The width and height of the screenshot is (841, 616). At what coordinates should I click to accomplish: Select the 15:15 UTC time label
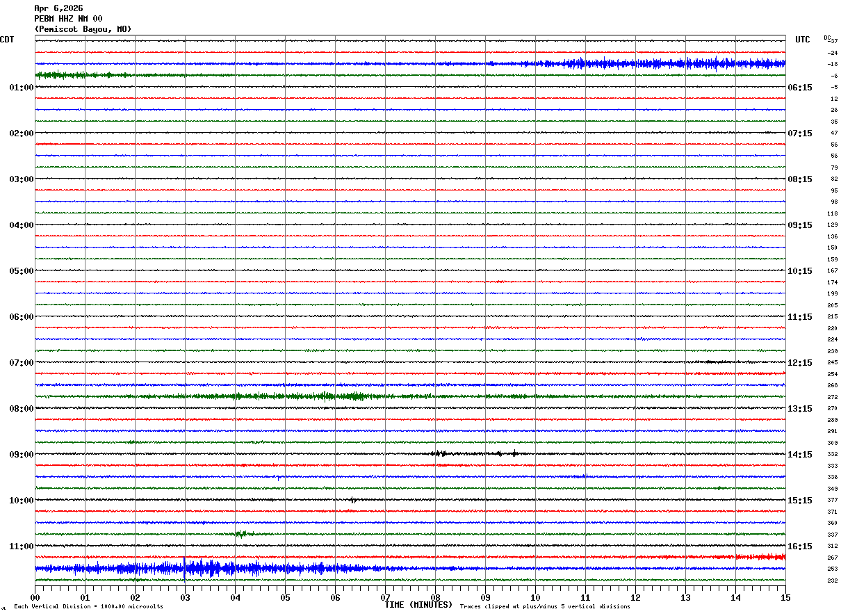point(800,501)
